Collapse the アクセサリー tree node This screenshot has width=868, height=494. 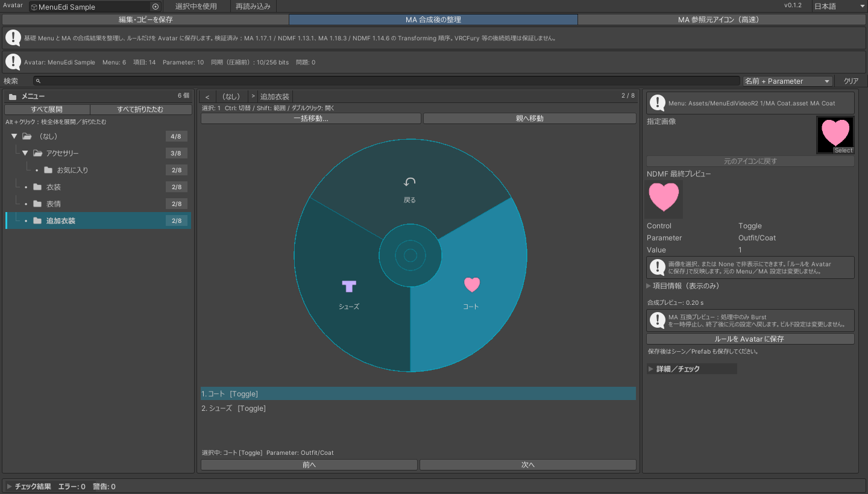click(x=25, y=153)
